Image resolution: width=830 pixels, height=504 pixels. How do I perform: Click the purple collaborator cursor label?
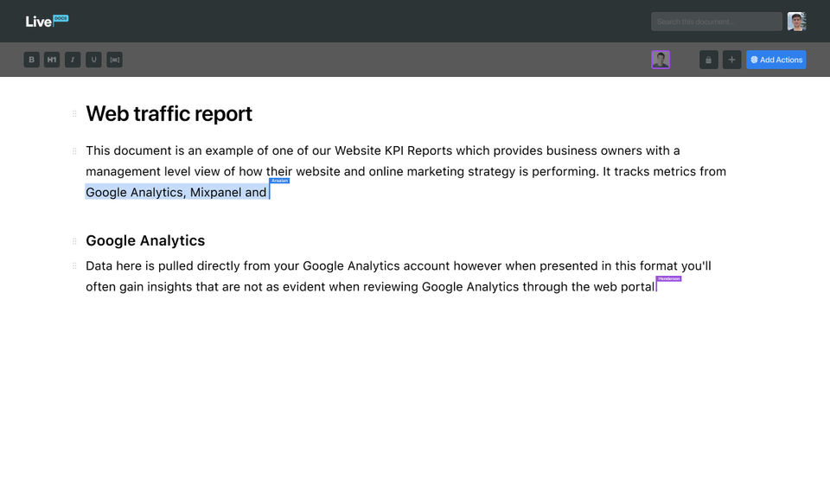(668, 278)
